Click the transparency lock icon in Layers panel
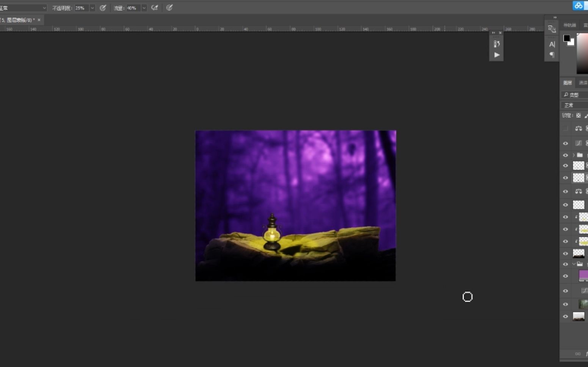The height and width of the screenshot is (367, 588). [578, 115]
